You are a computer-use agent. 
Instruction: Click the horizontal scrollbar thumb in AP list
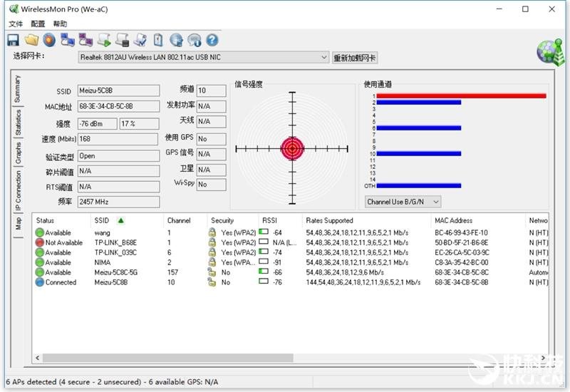(x=168, y=358)
